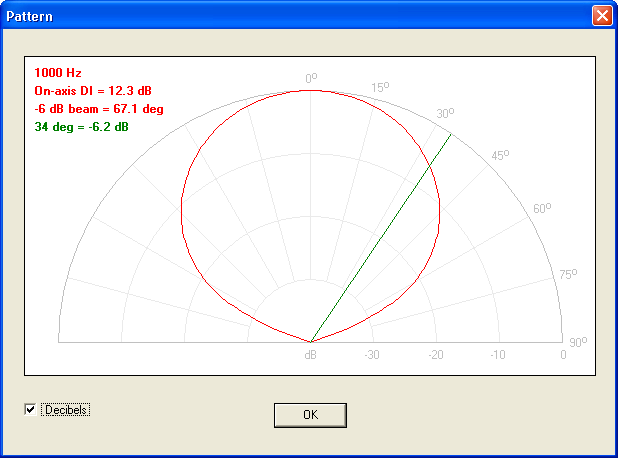Click the -20 dB axis label
The image size is (618, 458).
(436, 355)
